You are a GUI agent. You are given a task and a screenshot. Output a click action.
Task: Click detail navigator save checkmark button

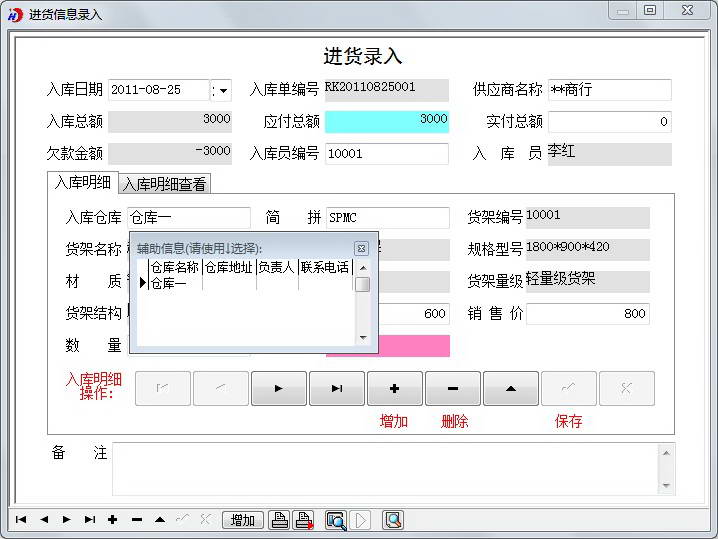569,388
